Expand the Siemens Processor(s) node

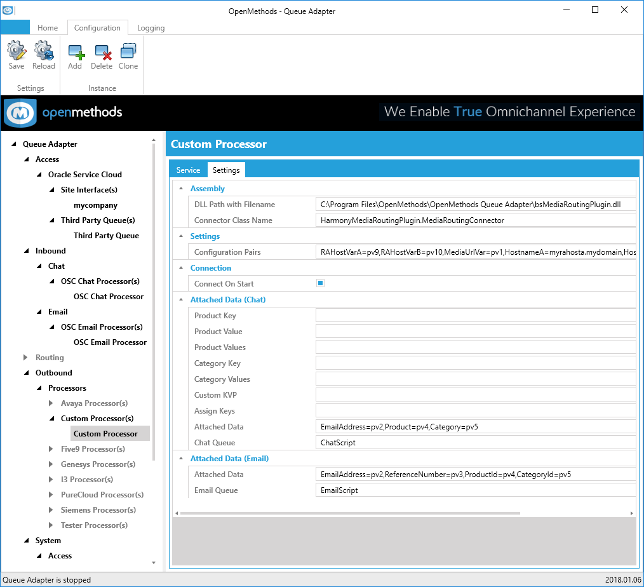click(51, 510)
